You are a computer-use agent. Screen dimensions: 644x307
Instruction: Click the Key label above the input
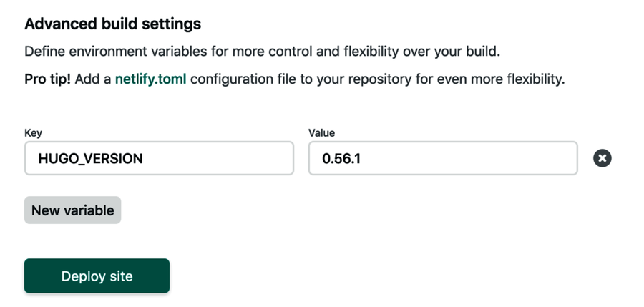[33, 133]
